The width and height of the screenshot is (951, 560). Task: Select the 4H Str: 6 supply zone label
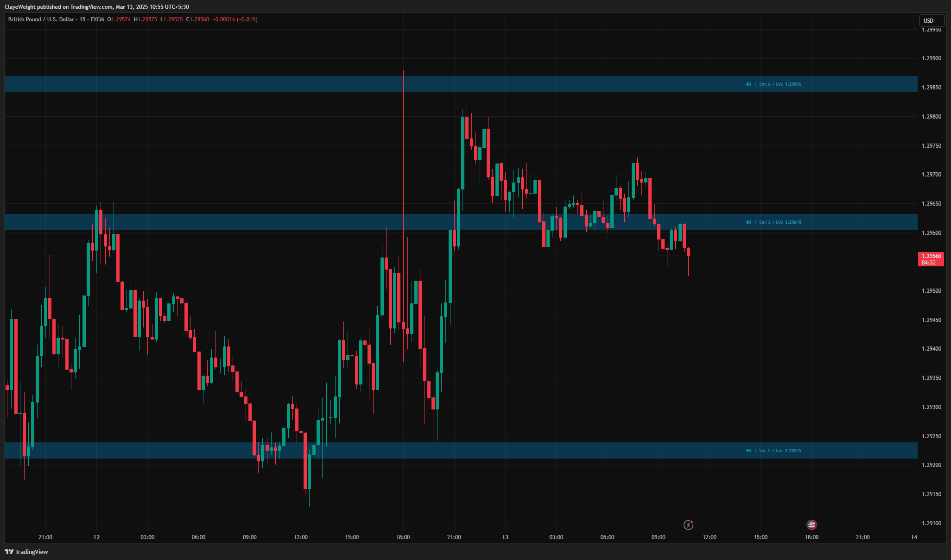click(773, 84)
